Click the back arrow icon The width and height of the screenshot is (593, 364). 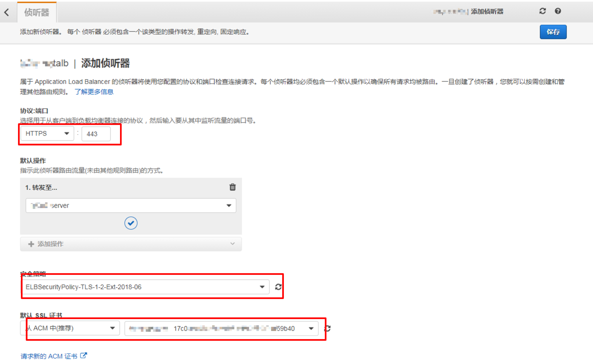7,12
